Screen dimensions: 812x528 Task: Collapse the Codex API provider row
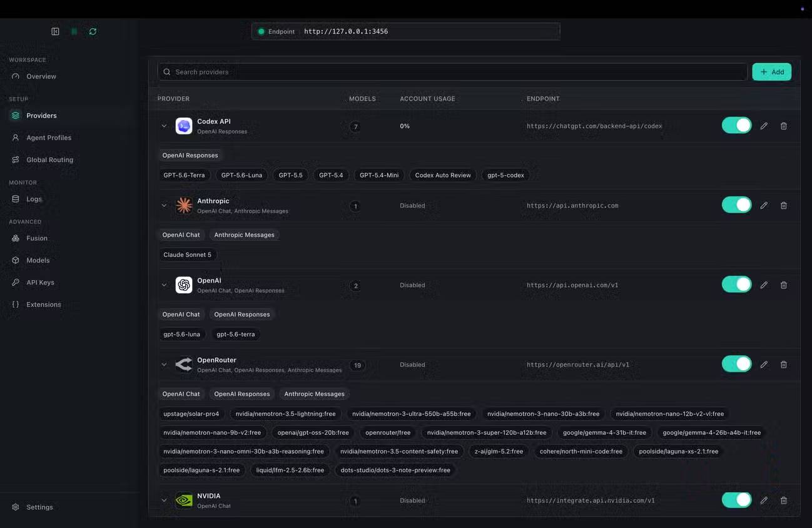[164, 126]
